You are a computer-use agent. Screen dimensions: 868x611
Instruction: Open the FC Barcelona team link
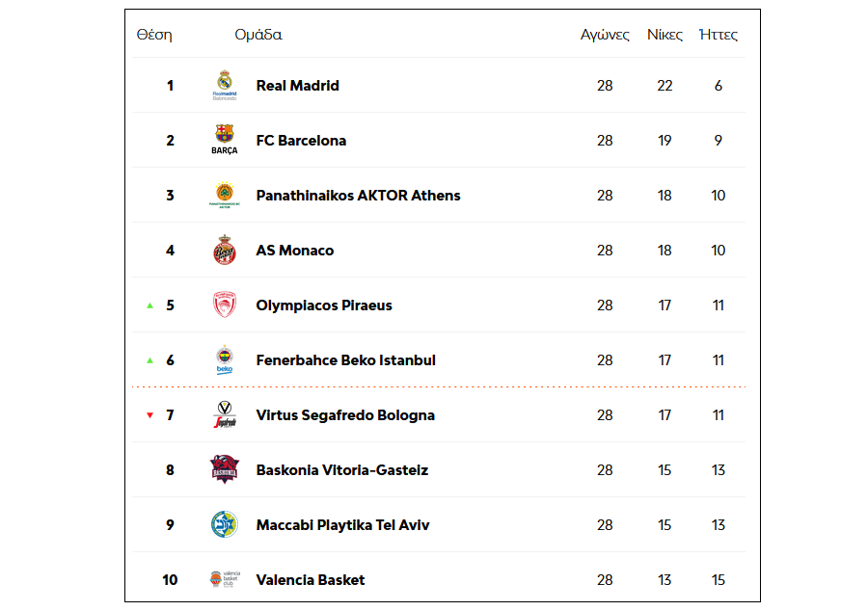301,141
